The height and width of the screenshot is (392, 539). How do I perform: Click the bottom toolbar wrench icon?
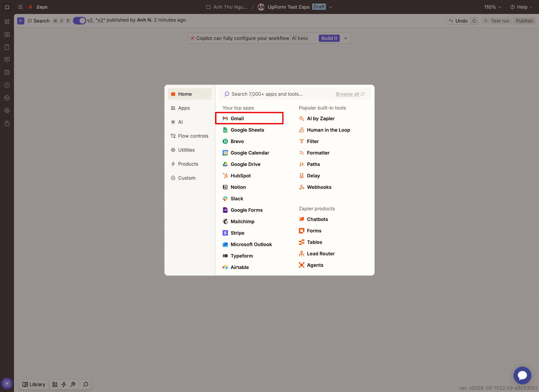click(x=73, y=384)
